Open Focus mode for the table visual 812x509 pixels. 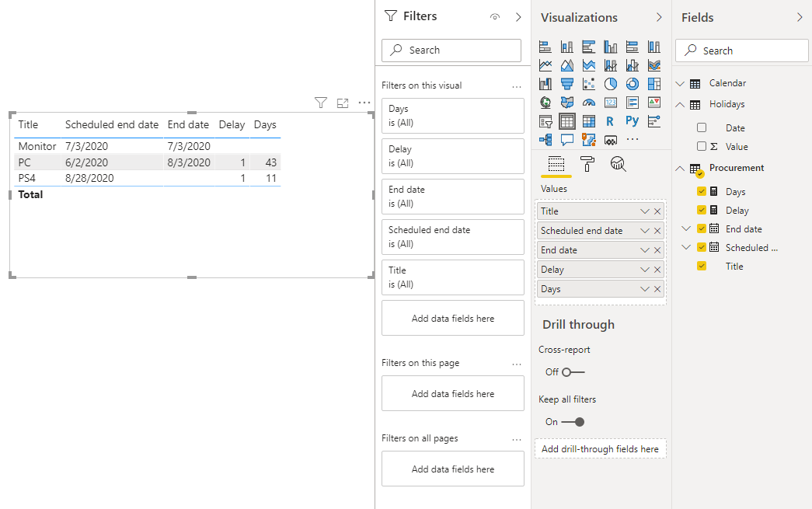[343, 103]
